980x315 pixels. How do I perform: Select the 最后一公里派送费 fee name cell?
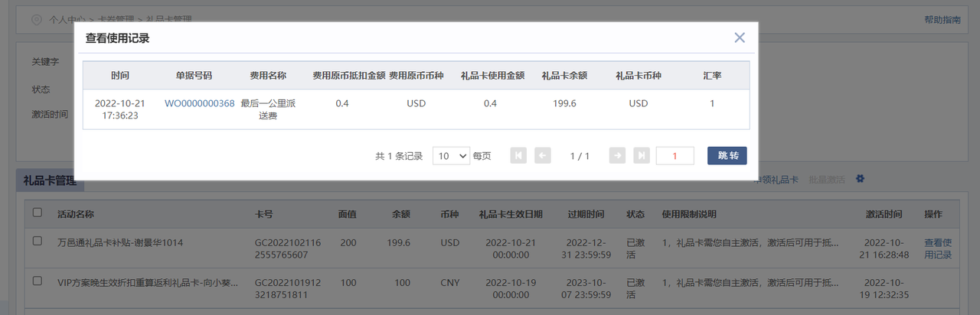pos(268,109)
